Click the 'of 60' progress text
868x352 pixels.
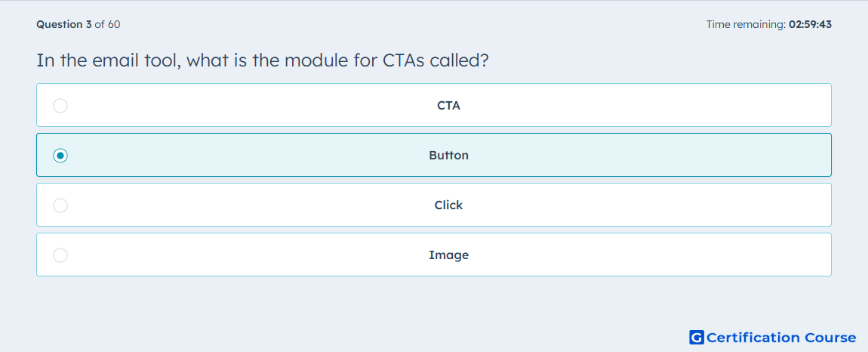[107, 24]
